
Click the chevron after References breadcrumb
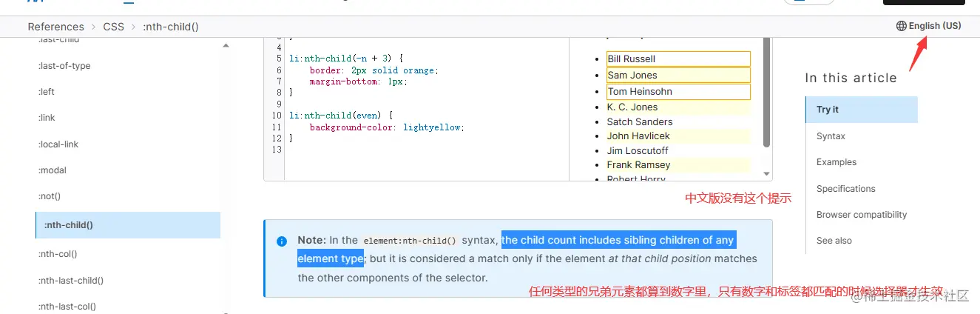93,27
